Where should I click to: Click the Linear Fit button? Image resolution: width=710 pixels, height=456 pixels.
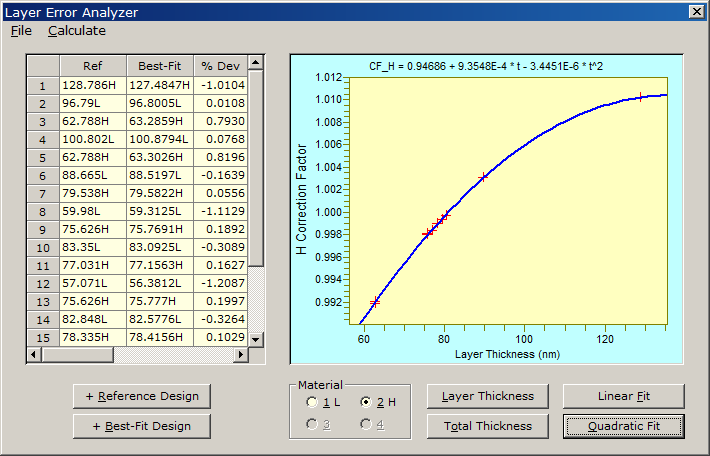tap(624, 396)
